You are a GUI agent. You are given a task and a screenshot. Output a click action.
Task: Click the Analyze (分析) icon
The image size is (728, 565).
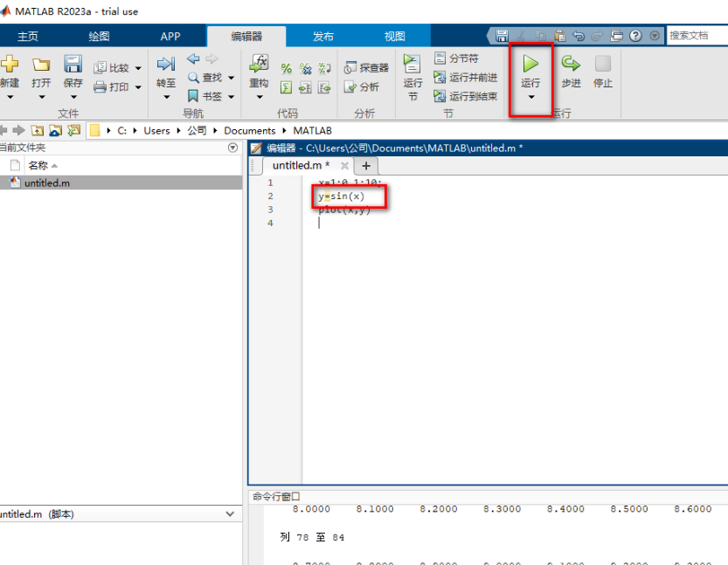click(350, 86)
